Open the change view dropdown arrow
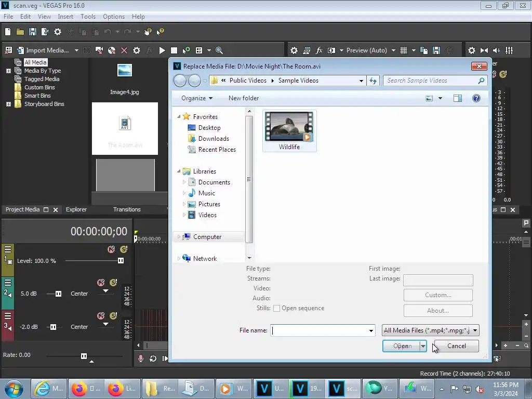 click(x=441, y=98)
